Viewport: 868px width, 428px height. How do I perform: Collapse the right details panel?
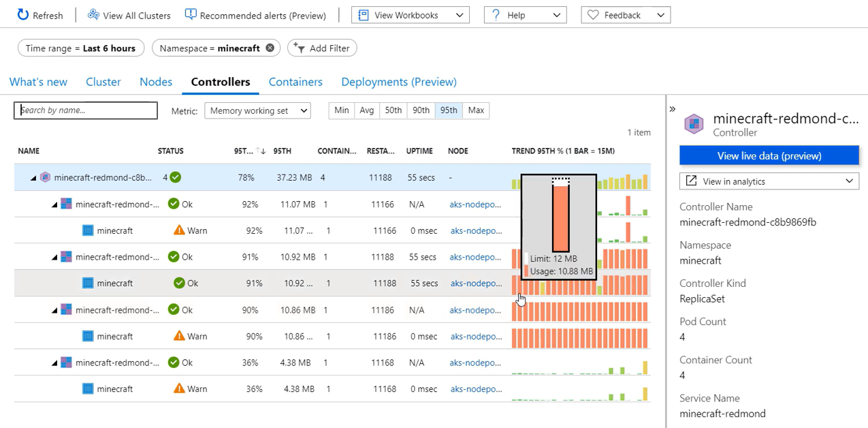pos(673,109)
